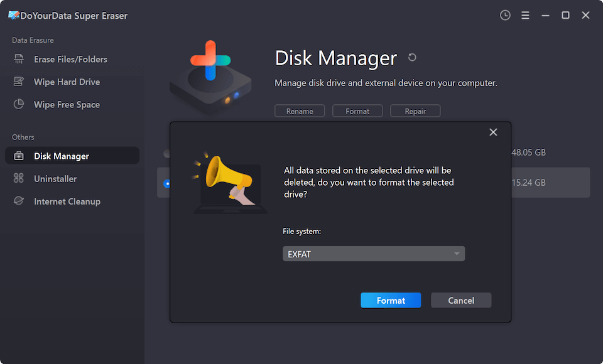Click the history clock icon
The width and height of the screenshot is (603, 364).
point(505,15)
